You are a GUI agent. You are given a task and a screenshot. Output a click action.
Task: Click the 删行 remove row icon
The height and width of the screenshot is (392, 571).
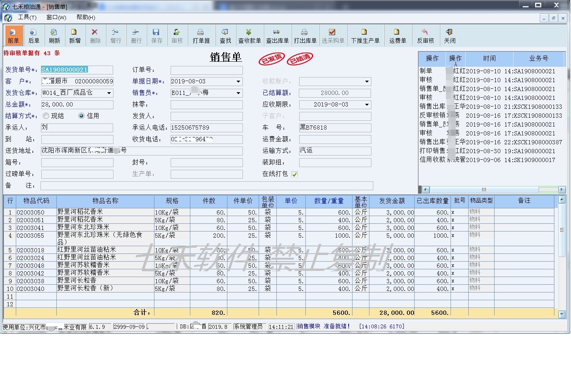[136, 36]
